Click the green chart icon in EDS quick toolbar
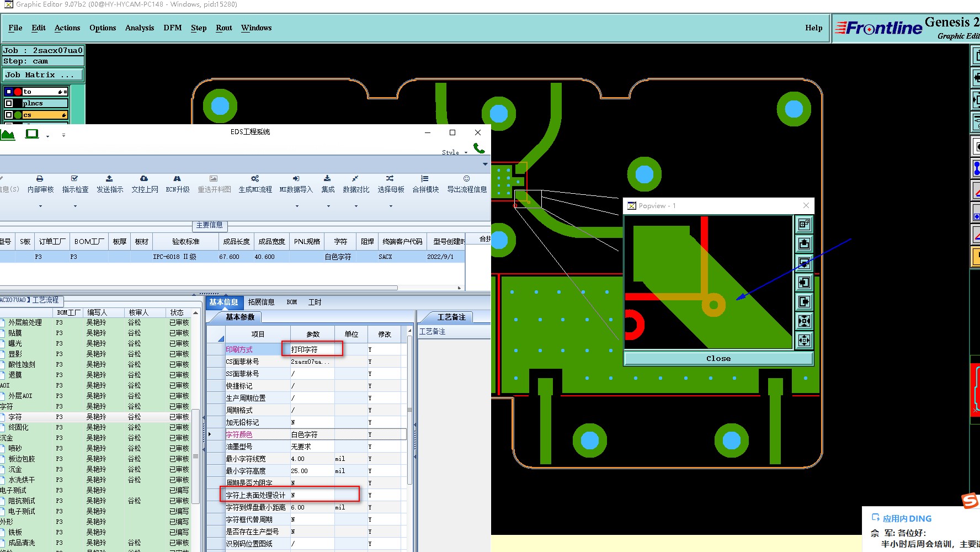The image size is (980, 552). pos(8,134)
